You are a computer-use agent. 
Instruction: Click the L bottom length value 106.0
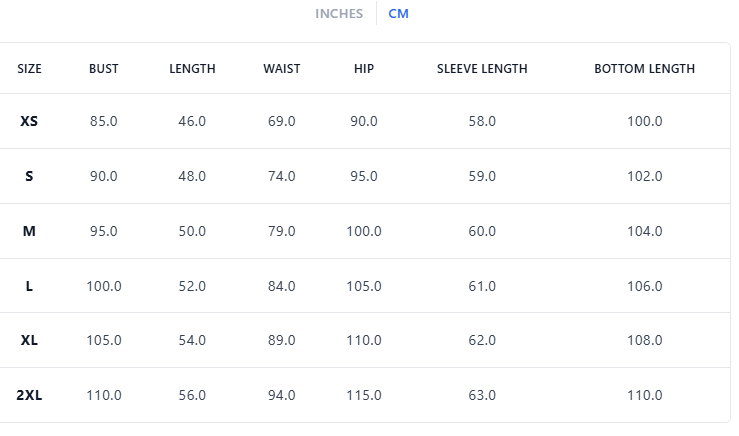tap(644, 286)
